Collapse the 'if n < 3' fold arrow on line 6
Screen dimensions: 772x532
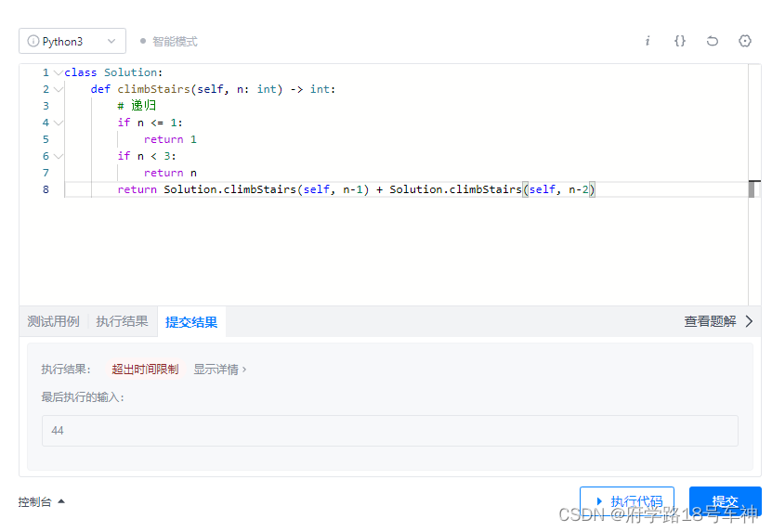59,157
